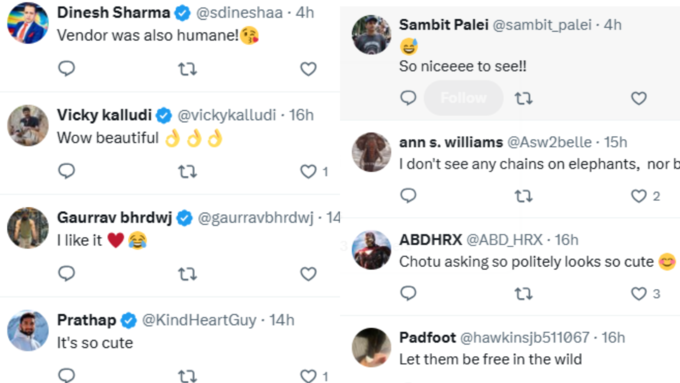
Task: Open Padfoot's profile avatar
Action: 371,347
